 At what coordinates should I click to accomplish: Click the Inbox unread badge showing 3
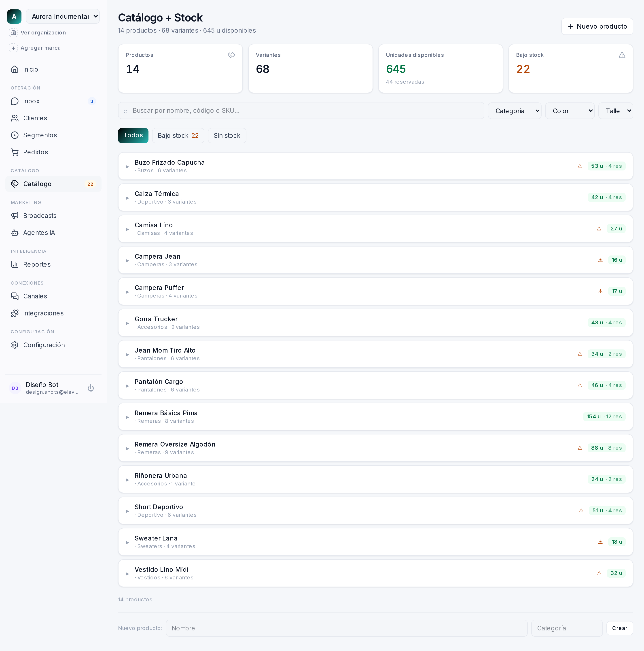coord(92,101)
